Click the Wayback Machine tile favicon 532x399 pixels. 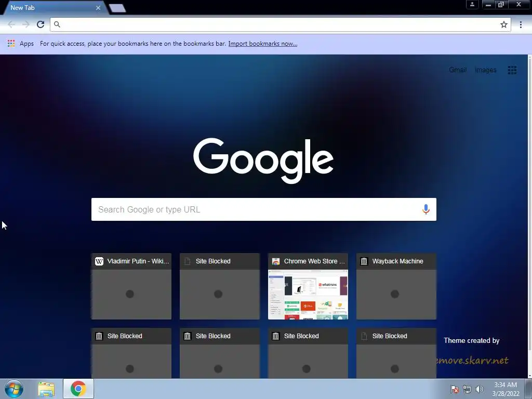click(x=364, y=261)
